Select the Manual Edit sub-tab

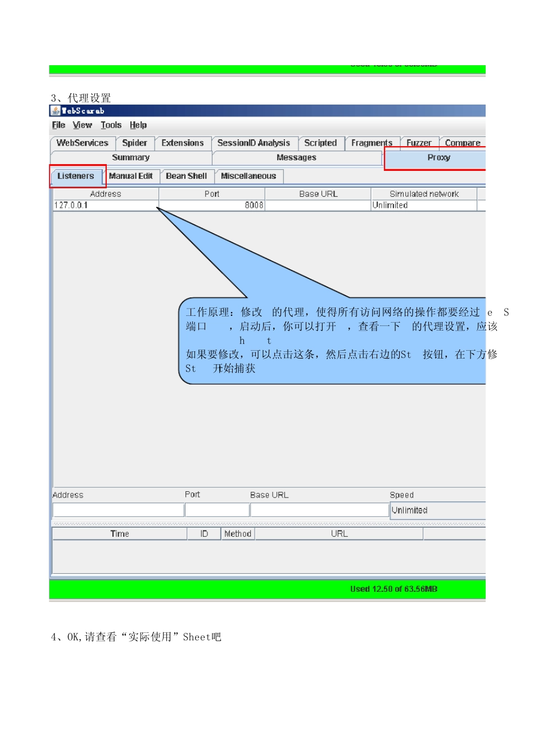click(x=131, y=176)
